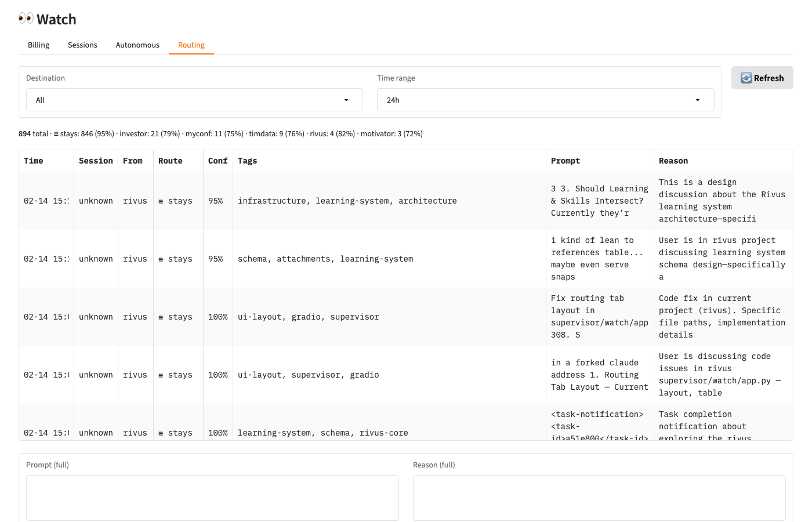This screenshot has width=812, height=522.
Task: Open the Sessions tab
Action: pos(82,45)
